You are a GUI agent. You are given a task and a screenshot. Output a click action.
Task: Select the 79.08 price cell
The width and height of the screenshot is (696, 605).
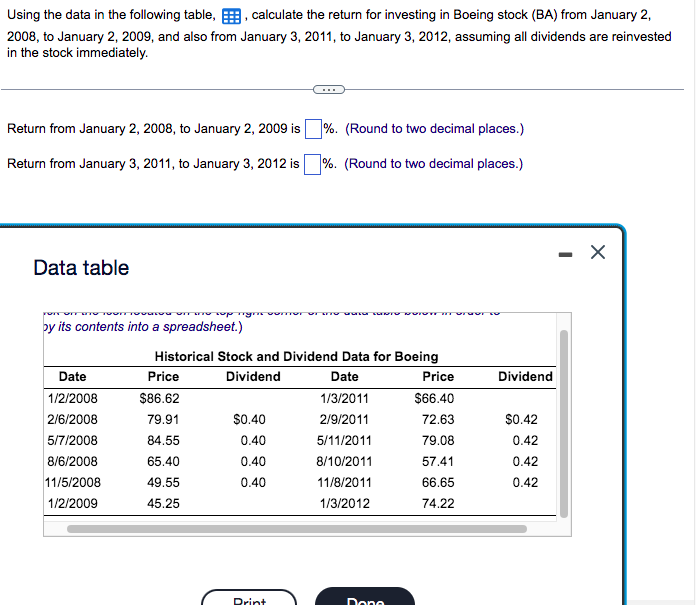[x=438, y=440]
